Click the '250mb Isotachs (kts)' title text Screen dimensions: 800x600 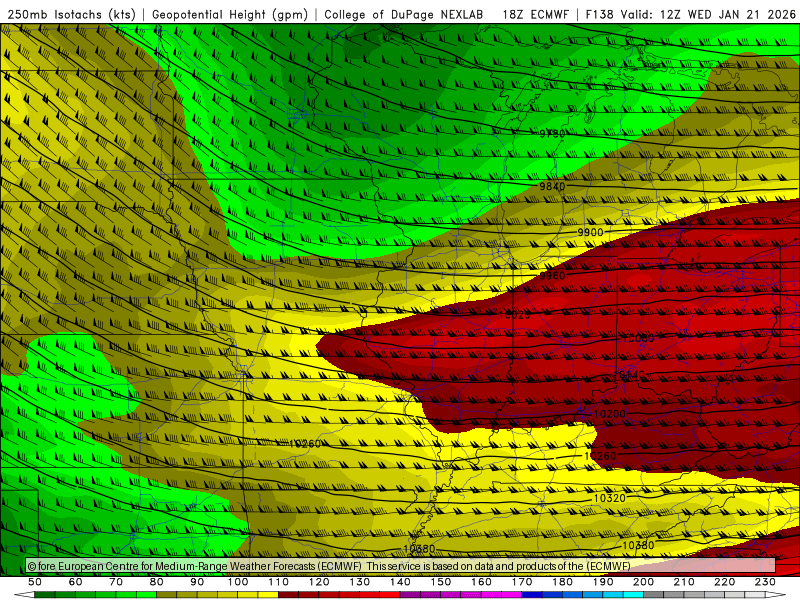coord(71,15)
